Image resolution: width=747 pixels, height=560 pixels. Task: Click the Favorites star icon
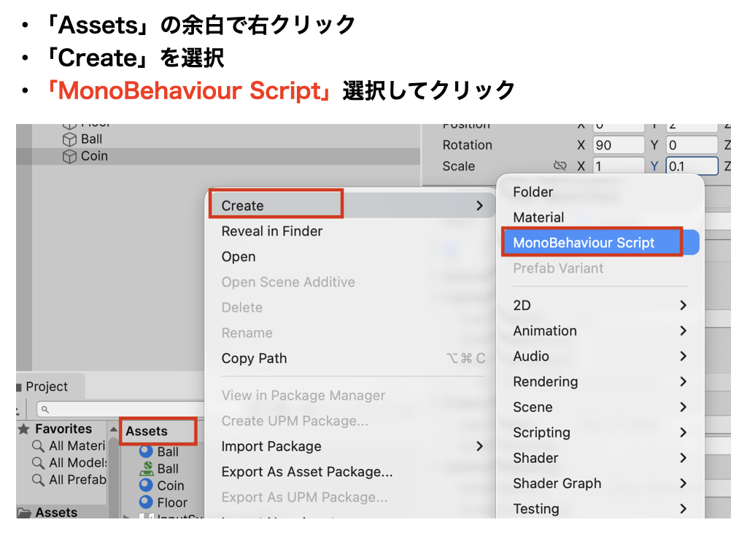click(24, 429)
